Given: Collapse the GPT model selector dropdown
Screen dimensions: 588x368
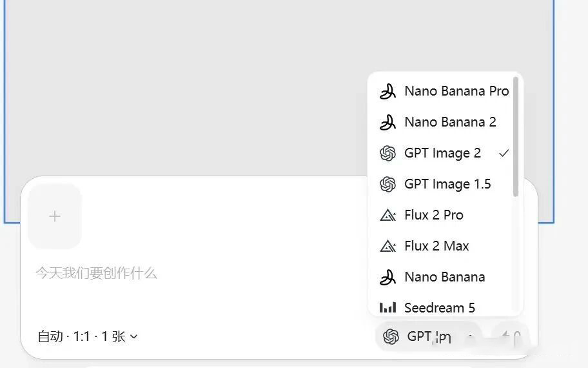Looking at the screenshot, I should pyautogui.click(x=428, y=336).
